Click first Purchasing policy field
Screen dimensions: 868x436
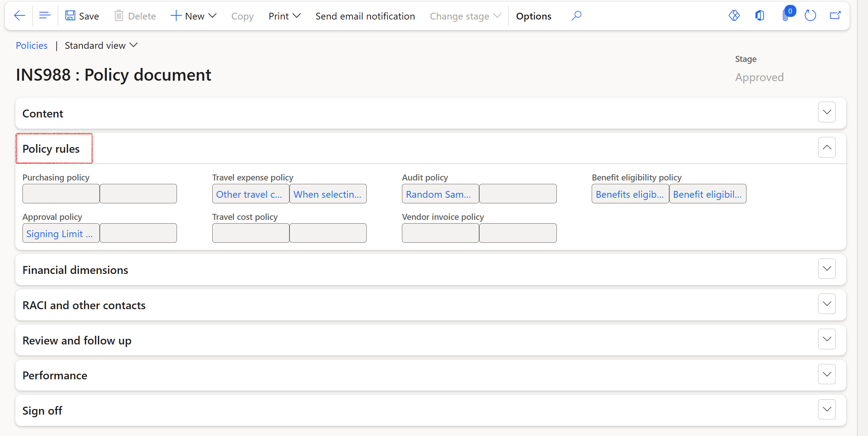[61, 194]
